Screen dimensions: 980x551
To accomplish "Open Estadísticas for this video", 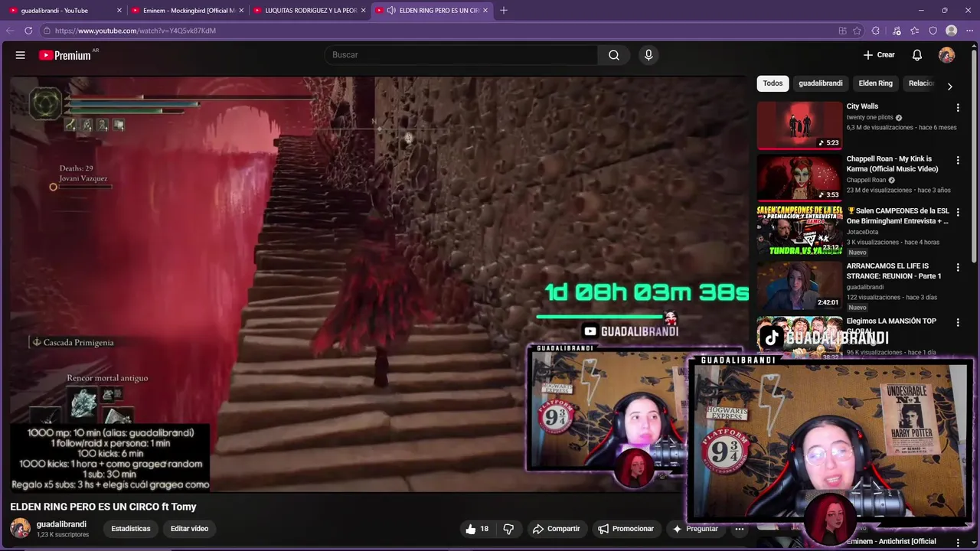I will [x=131, y=529].
